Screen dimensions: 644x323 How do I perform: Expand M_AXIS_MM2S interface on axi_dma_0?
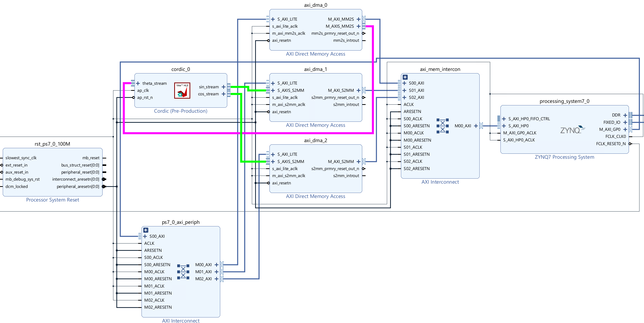(359, 26)
